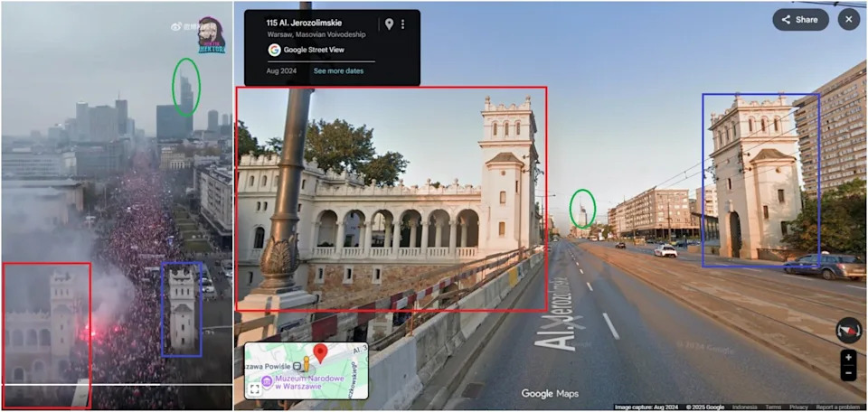This screenshot has width=868, height=412.
Task: Expand the minimap to fullscreen
Action: coord(255,389)
